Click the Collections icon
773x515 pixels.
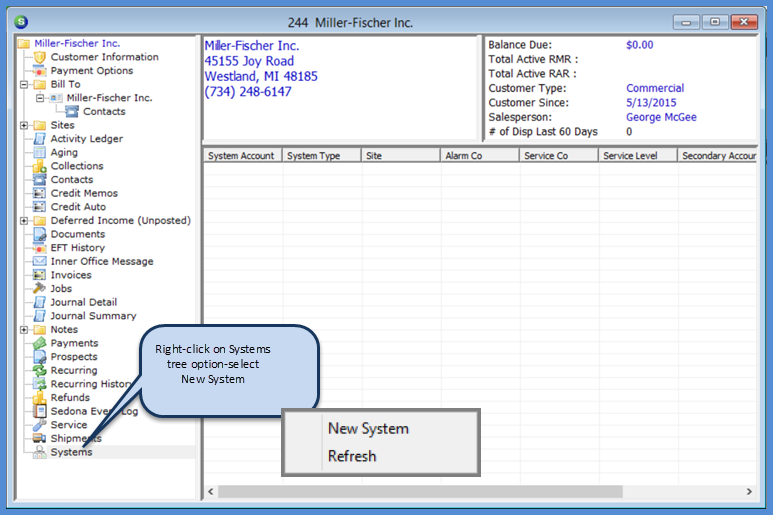[x=39, y=166]
